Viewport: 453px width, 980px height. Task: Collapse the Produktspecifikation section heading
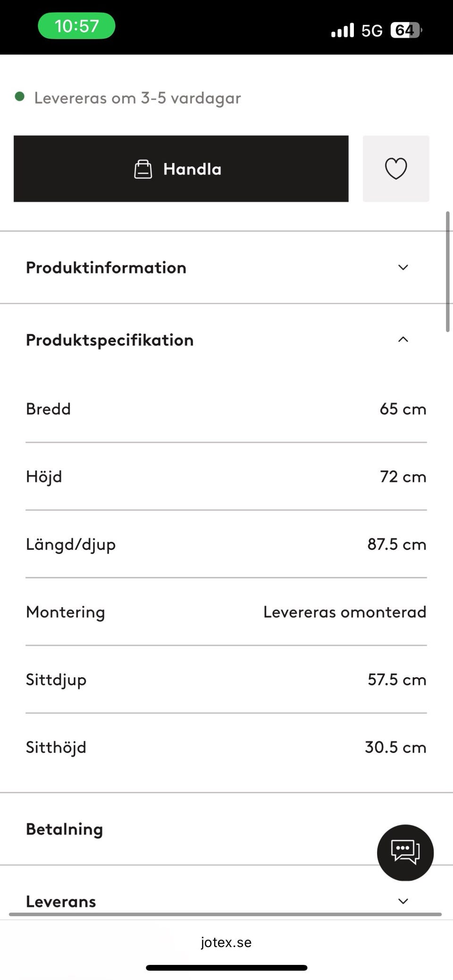pyautogui.click(x=110, y=340)
